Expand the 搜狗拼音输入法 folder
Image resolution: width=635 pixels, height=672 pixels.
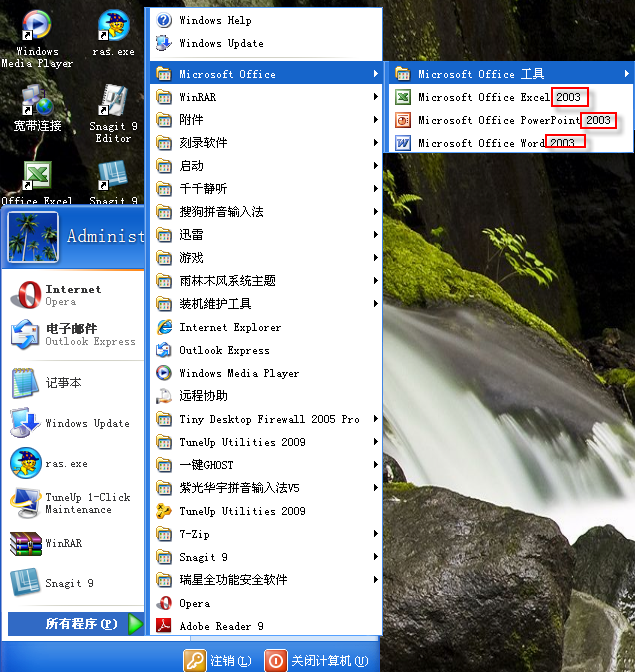click(x=266, y=212)
